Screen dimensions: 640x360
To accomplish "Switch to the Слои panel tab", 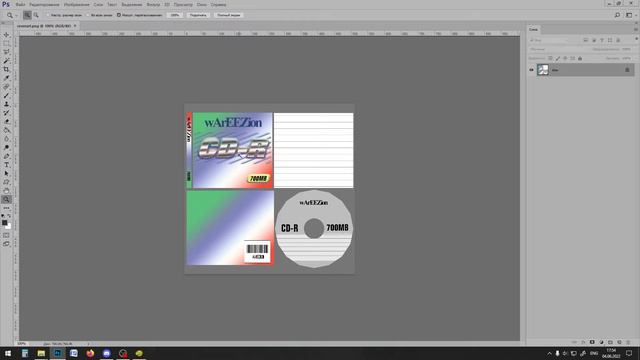I will click(533, 29).
